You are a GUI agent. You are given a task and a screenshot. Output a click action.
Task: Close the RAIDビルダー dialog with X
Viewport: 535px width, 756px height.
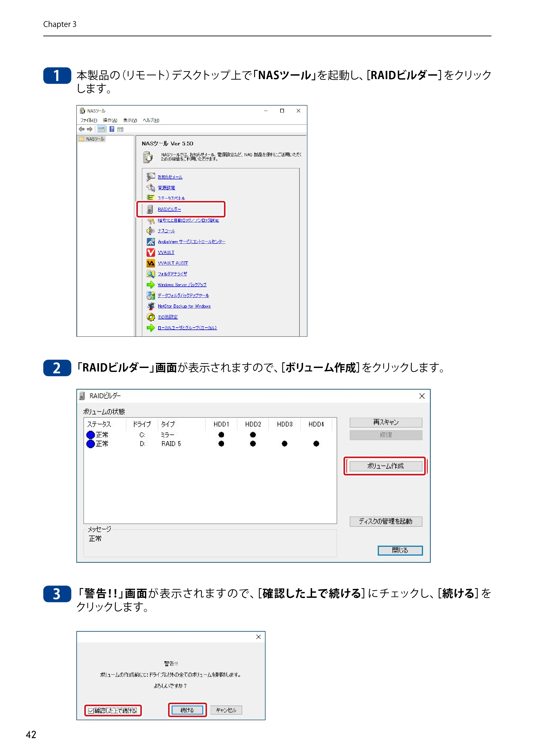point(422,396)
